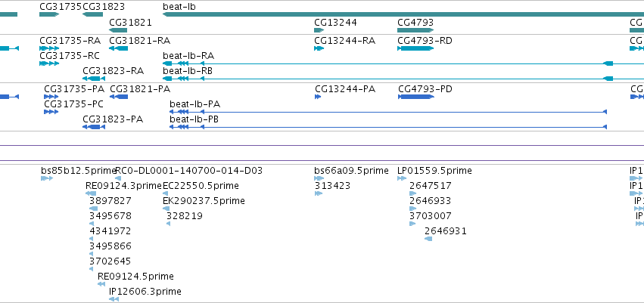644x303 pixels.
Task: Select the beat-Ib gene bar
Action: [x=403, y=14]
